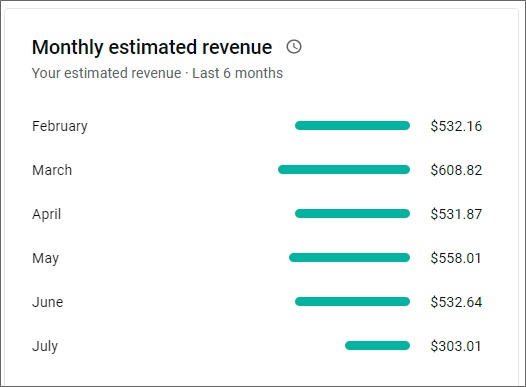526x387 pixels.
Task: Select the April month label
Action: click(47, 214)
